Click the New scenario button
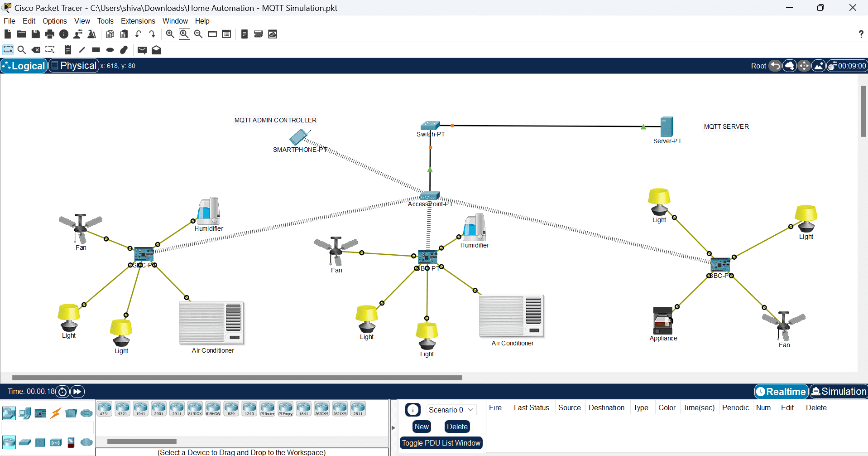The width and height of the screenshot is (868, 456). 422,427
